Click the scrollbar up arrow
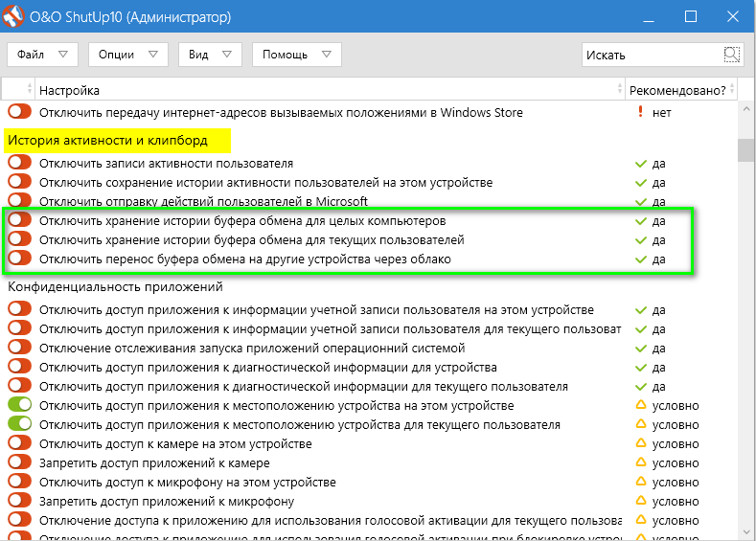The height and width of the screenshot is (541, 756). (x=746, y=109)
